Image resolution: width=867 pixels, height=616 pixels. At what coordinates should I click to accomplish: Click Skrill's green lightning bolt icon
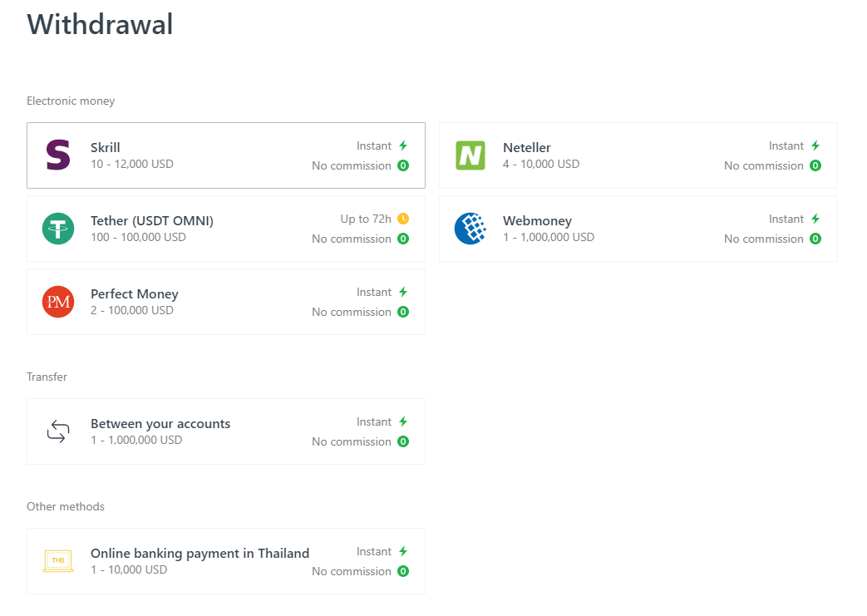[403, 145]
